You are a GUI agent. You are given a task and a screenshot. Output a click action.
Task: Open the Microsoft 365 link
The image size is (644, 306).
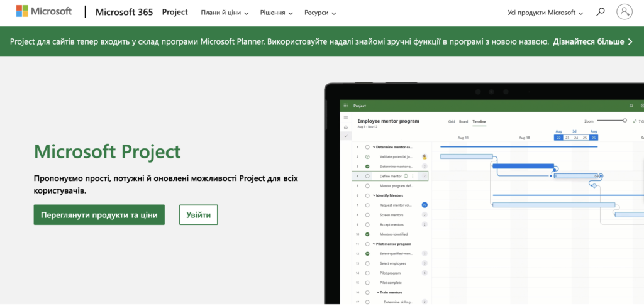124,12
